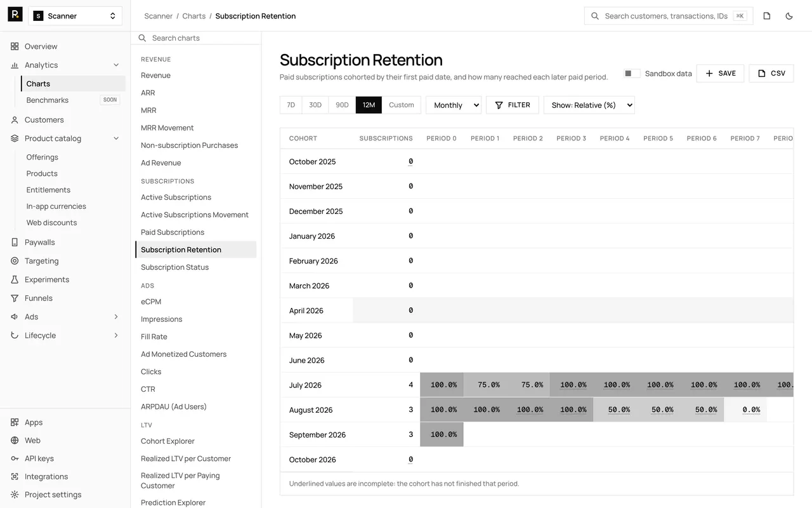This screenshot has height=508, width=812.
Task: Select the Custom range tab
Action: (x=402, y=105)
